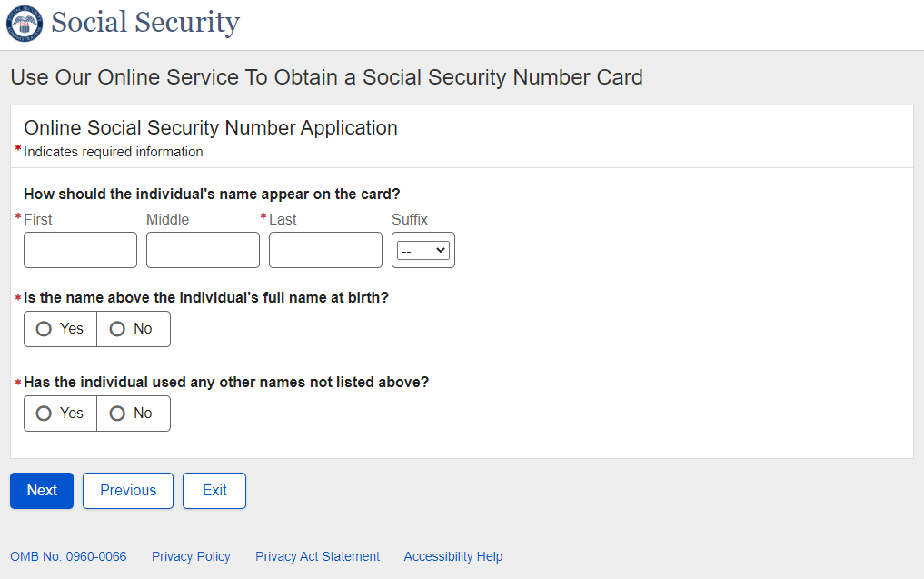Click the 'Online Social Security Number Application' heading
924x579 pixels.
pos(211,128)
